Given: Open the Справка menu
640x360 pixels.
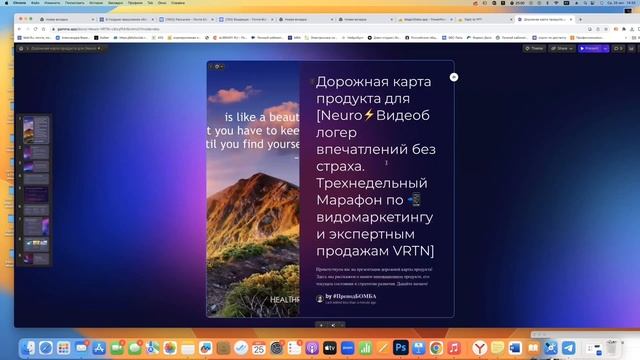Looking at the screenshot, I should click(x=178, y=3).
